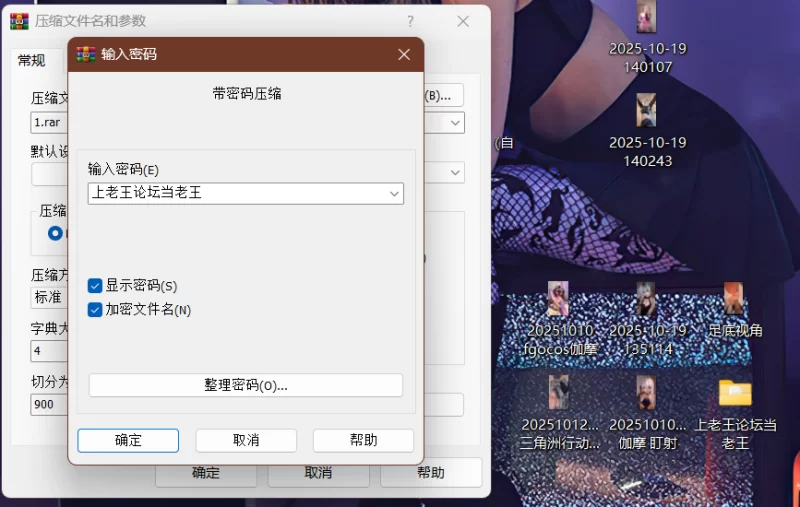Open dropdown arrow right of the 1.rar field
The width and height of the screenshot is (800, 507).
pyautogui.click(x=455, y=122)
